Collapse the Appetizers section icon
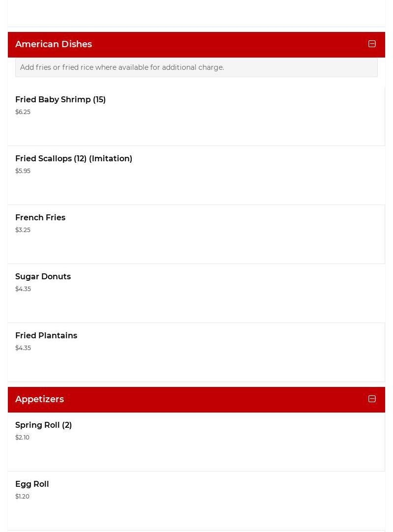 372,399
